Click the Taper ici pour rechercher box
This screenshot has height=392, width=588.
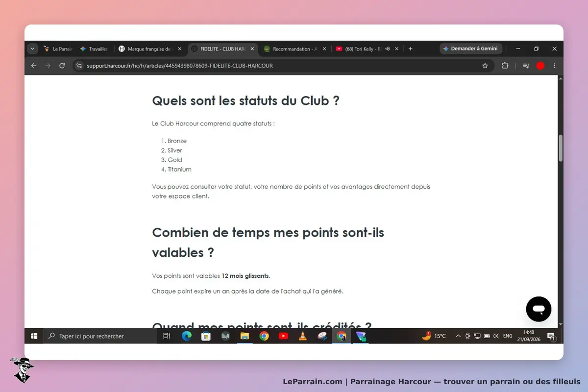tap(100, 336)
